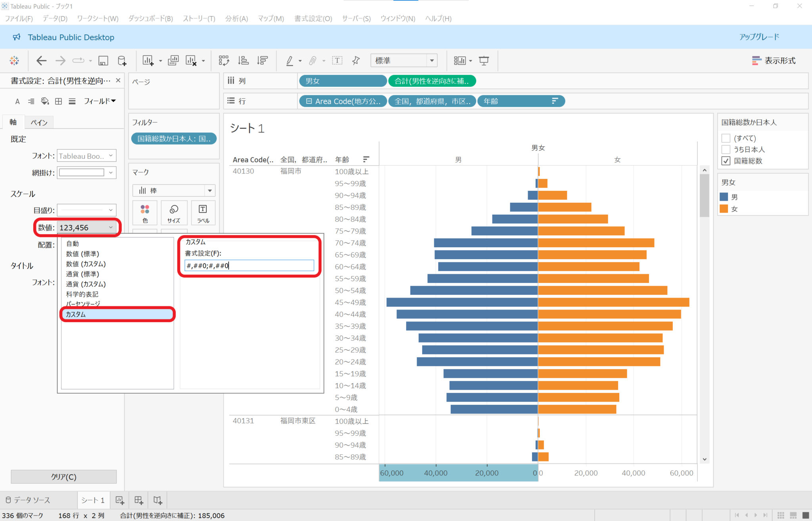
Task: Open the New Worksheet dropdown arrow
Action: pos(161,61)
